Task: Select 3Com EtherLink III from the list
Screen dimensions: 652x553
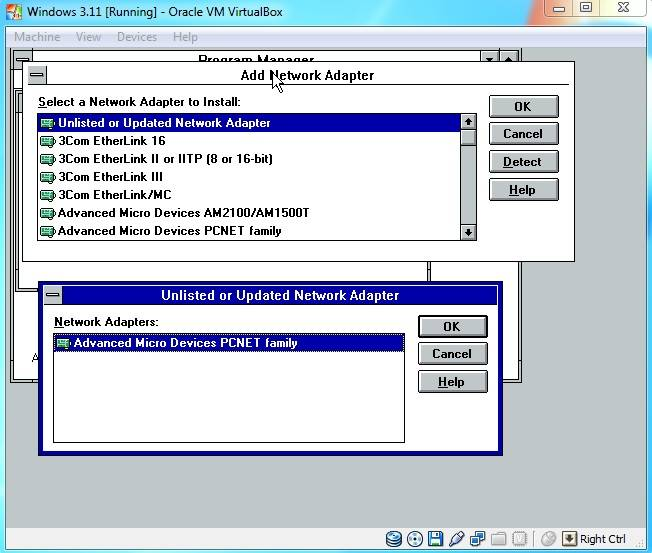Action: click(110, 177)
